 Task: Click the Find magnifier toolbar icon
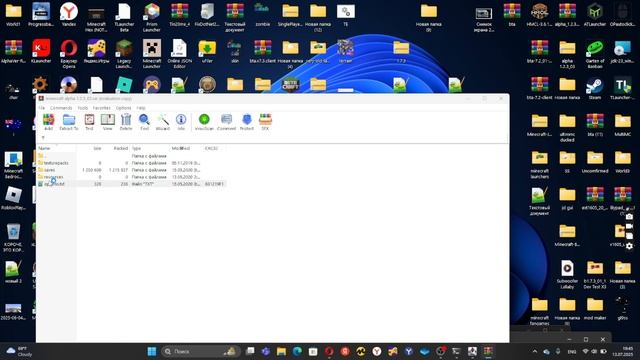click(144, 122)
